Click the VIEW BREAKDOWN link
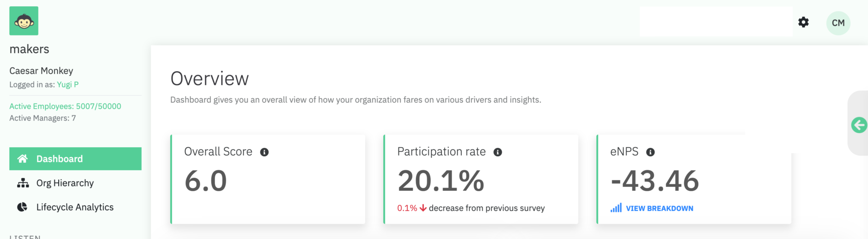868x239 pixels. pos(659,208)
